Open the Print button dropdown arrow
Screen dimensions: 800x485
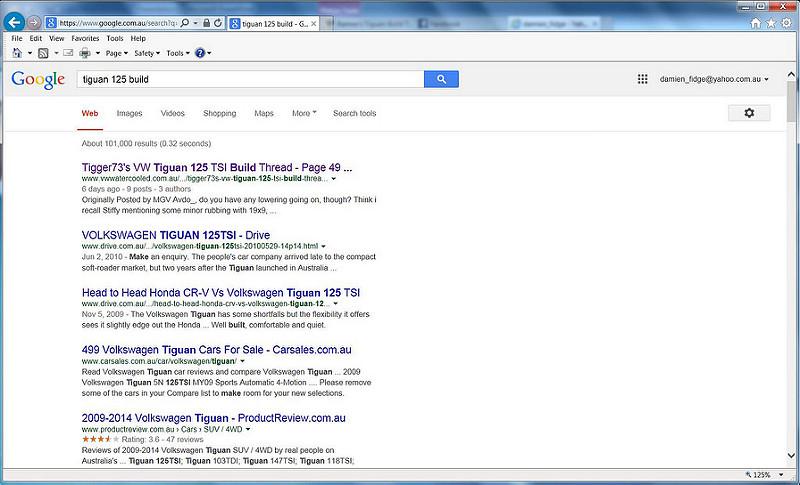[97, 53]
